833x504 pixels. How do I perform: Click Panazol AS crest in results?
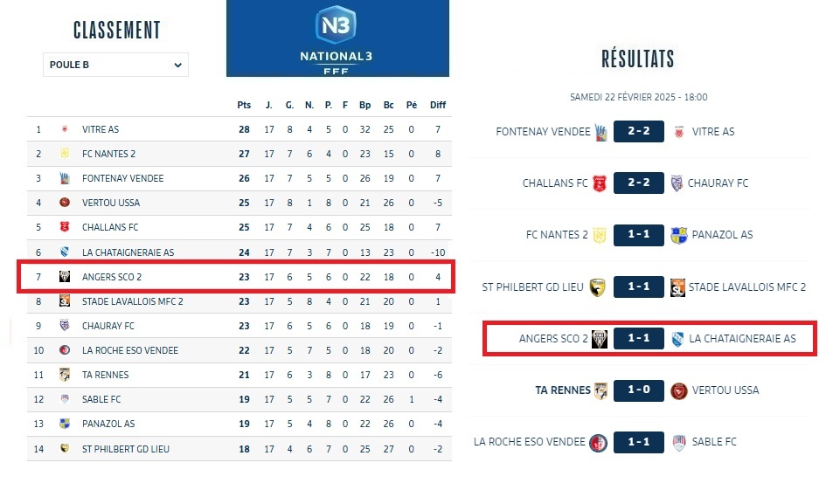coord(679,235)
